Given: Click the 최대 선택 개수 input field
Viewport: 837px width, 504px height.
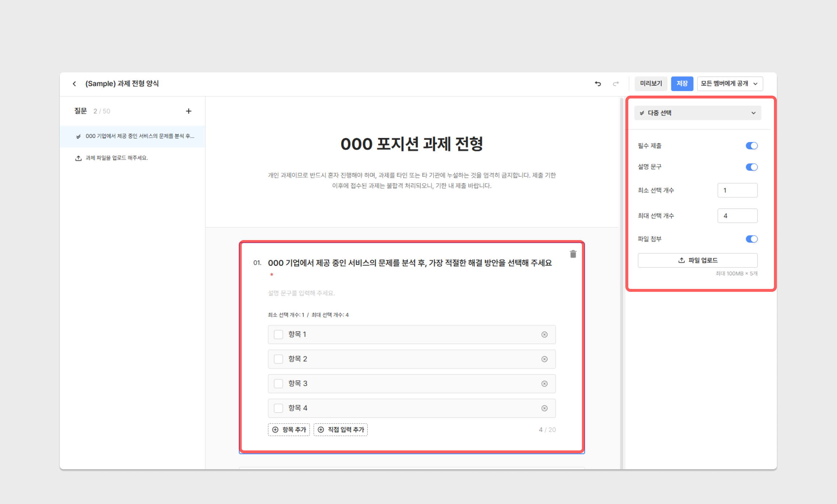Looking at the screenshot, I should click(x=737, y=216).
